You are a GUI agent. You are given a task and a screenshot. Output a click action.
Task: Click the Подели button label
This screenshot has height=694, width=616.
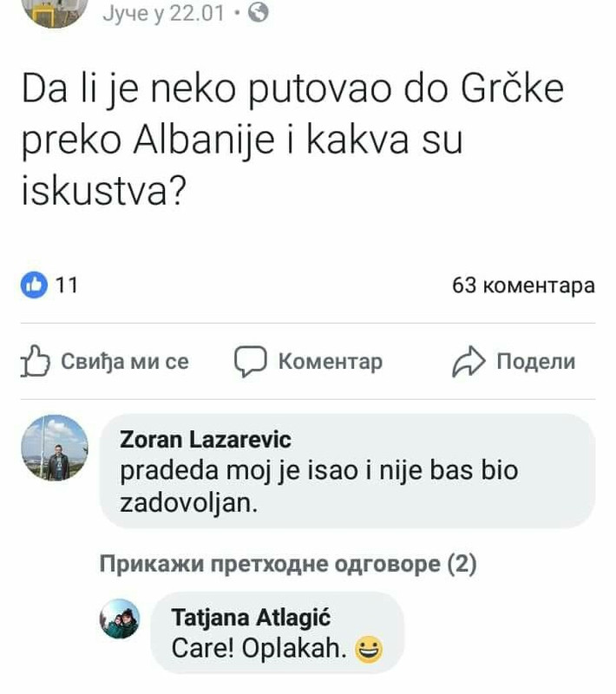(536, 361)
